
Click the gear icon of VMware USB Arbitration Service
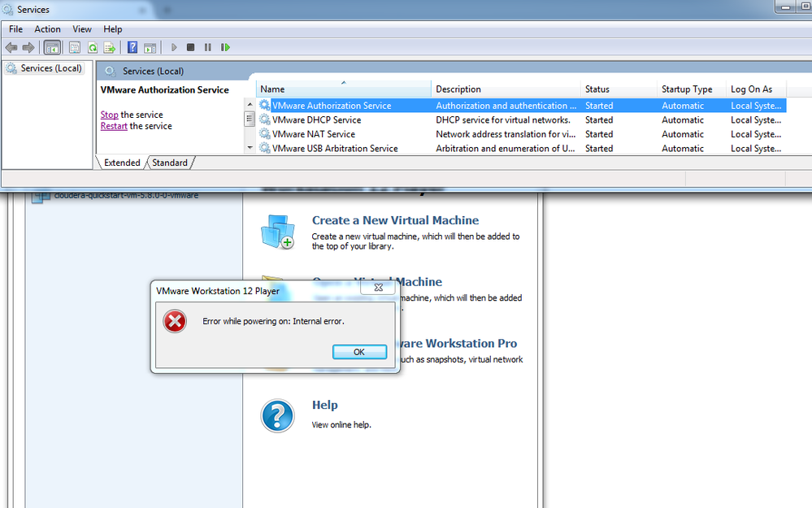coord(265,148)
